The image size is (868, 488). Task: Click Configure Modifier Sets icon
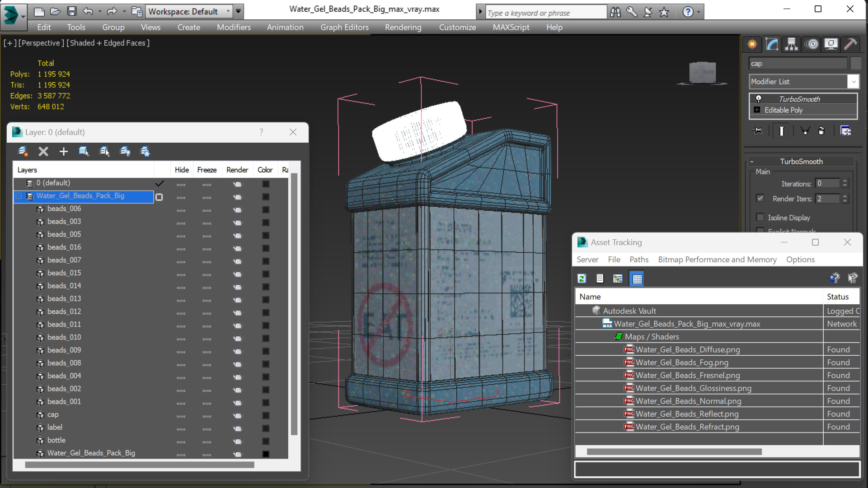(x=845, y=131)
